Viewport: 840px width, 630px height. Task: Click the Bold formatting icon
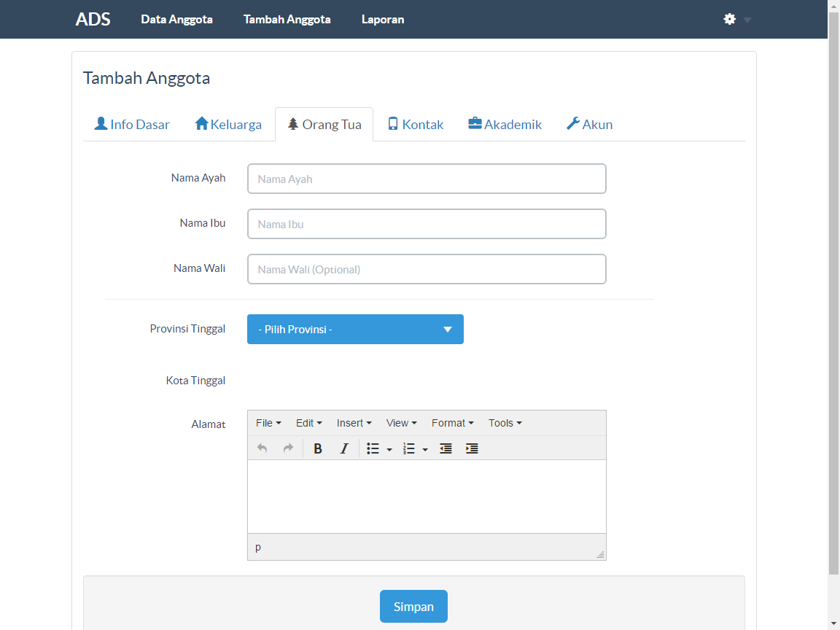pos(318,448)
